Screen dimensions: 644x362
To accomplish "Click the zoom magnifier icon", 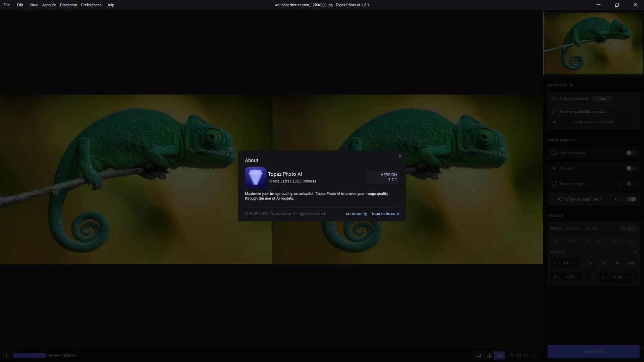I will [x=512, y=355].
